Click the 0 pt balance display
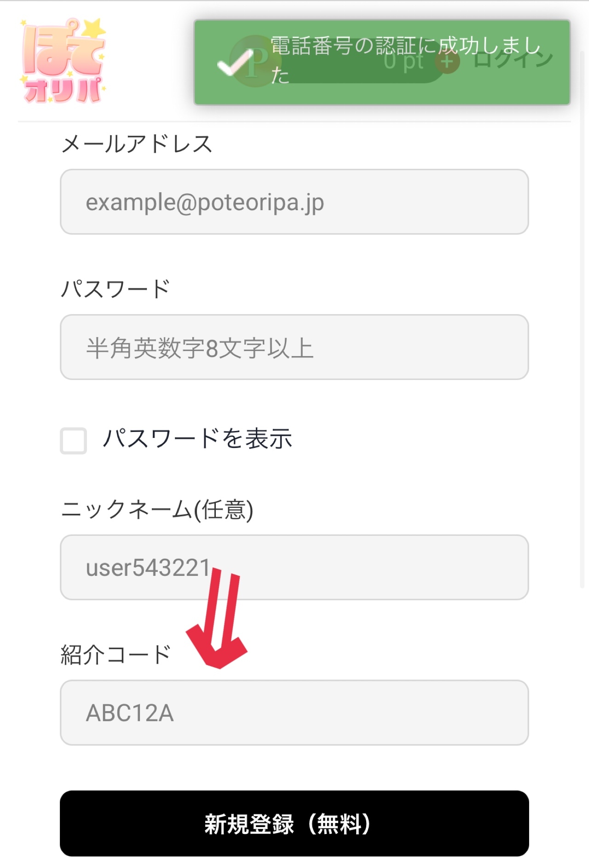Image resolution: width=589 pixels, height=868 pixels. pyautogui.click(x=403, y=62)
